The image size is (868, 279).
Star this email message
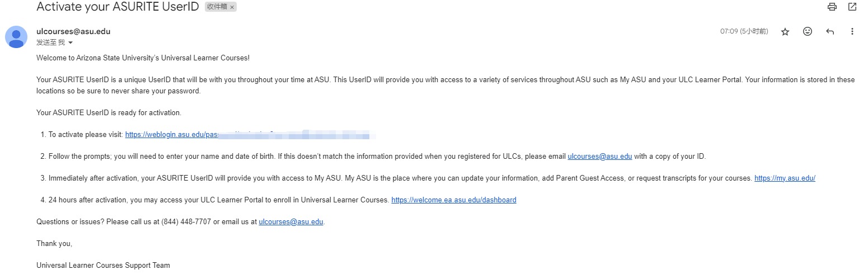point(785,32)
